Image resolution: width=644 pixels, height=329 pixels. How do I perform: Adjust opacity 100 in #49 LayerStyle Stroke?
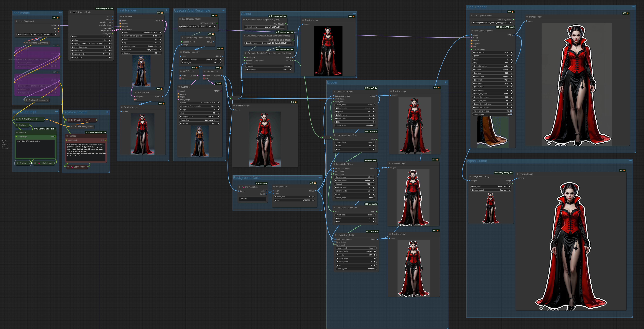point(355,112)
